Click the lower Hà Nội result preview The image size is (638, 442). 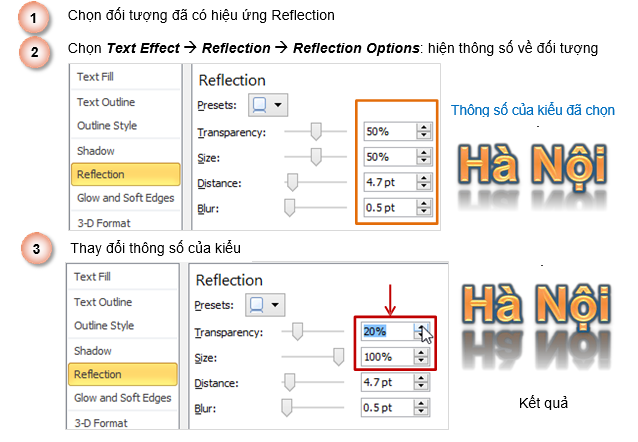(x=531, y=320)
